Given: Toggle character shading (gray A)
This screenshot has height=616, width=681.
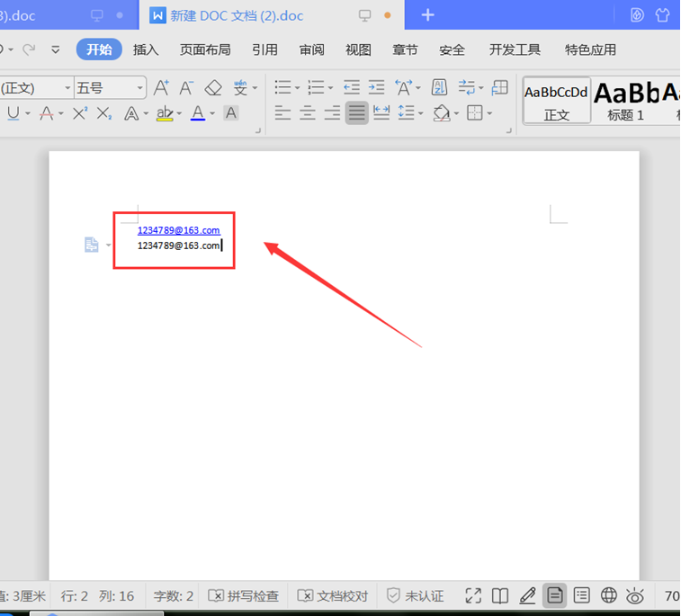Looking at the screenshot, I should tap(231, 113).
